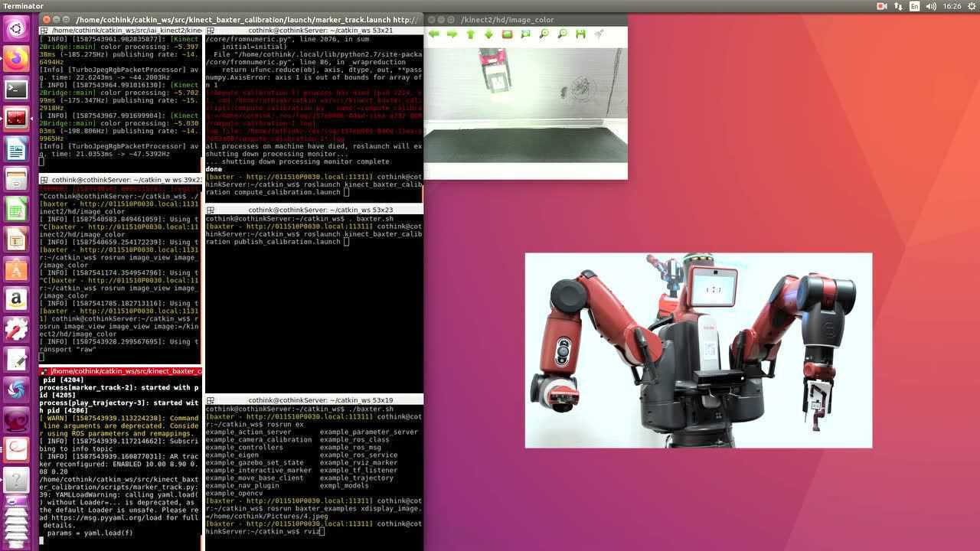Click the 'example_trajectory' completion entry
Screen dimensions: 980x551
tap(356, 478)
